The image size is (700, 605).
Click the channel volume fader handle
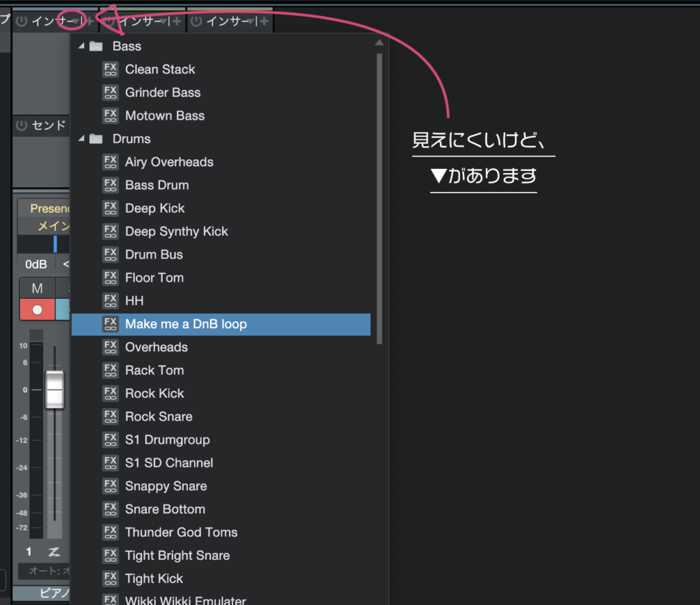[55, 390]
